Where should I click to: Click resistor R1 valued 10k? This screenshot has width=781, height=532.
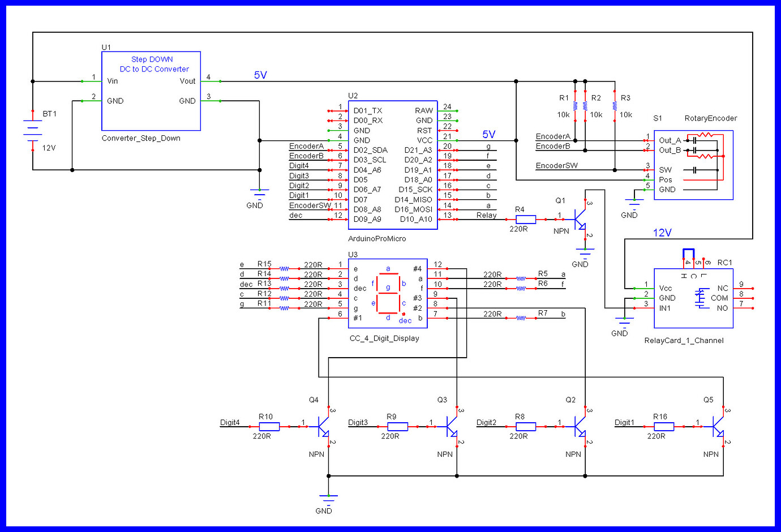pos(574,105)
